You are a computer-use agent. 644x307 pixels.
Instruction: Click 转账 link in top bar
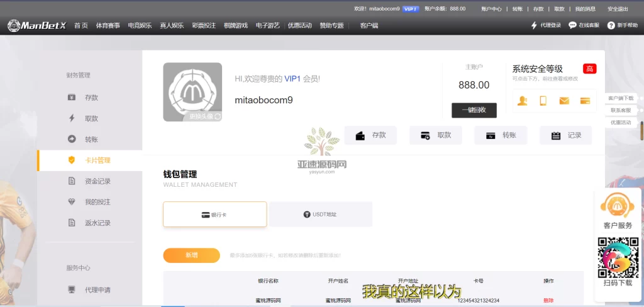[x=518, y=9]
